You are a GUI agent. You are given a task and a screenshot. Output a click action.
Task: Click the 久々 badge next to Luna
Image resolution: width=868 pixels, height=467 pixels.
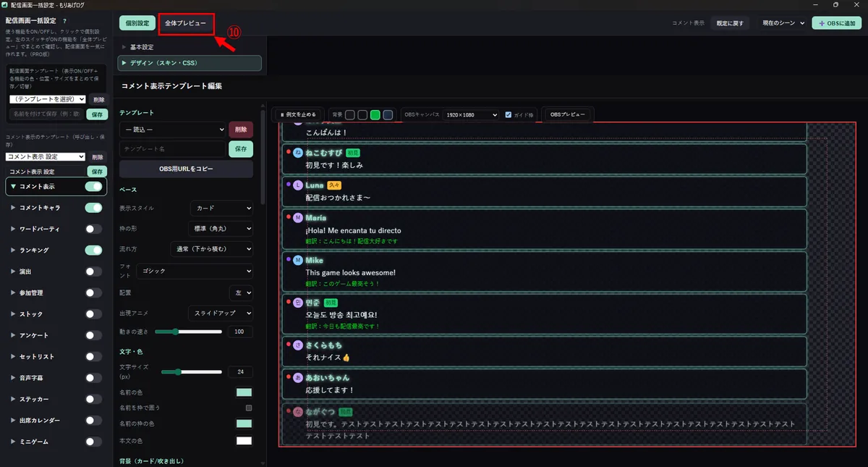(334, 185)
